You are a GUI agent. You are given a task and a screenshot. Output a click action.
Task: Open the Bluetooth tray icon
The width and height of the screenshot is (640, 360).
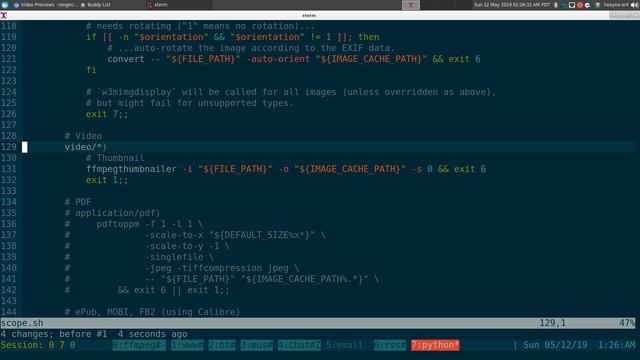[556, 5]
